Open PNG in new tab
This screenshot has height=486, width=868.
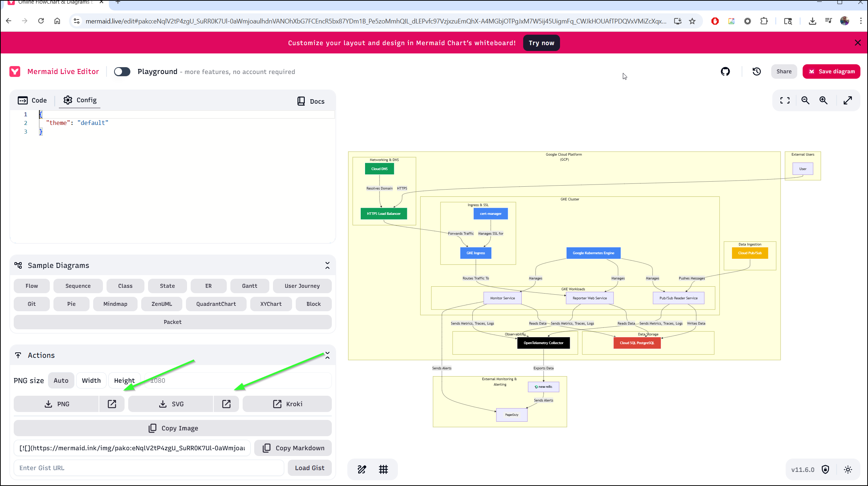112,404
